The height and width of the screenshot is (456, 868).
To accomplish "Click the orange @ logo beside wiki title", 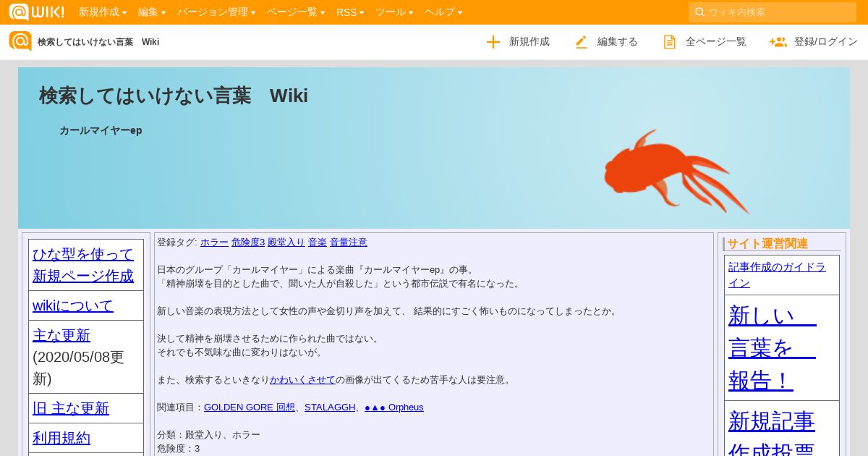I will 20,41.
